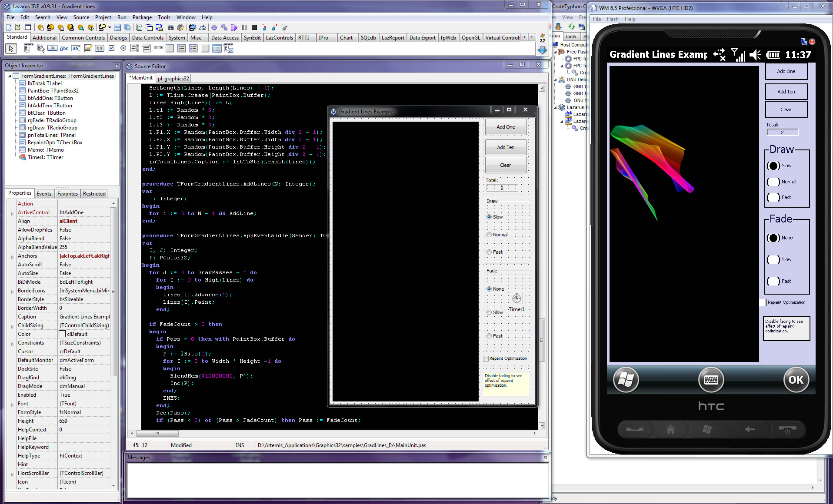Click the Stop program icon
This screenshot has height=504, width=833.
coord(254,27)
